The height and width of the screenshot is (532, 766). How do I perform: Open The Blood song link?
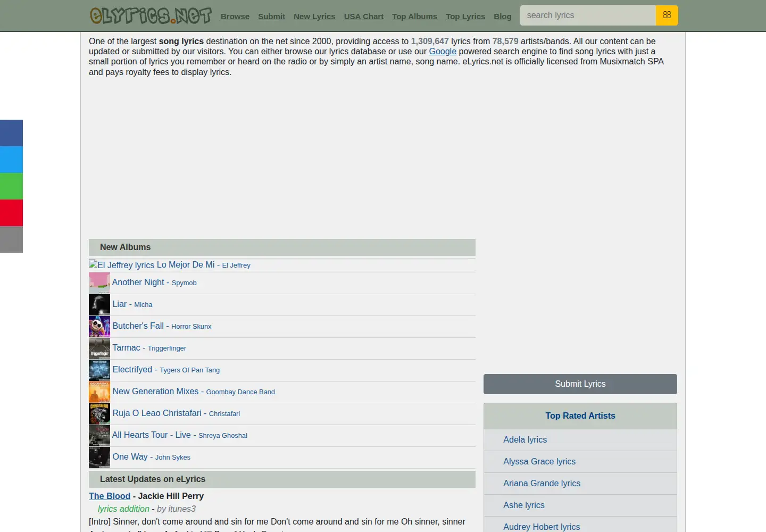(x=110, y=496)
